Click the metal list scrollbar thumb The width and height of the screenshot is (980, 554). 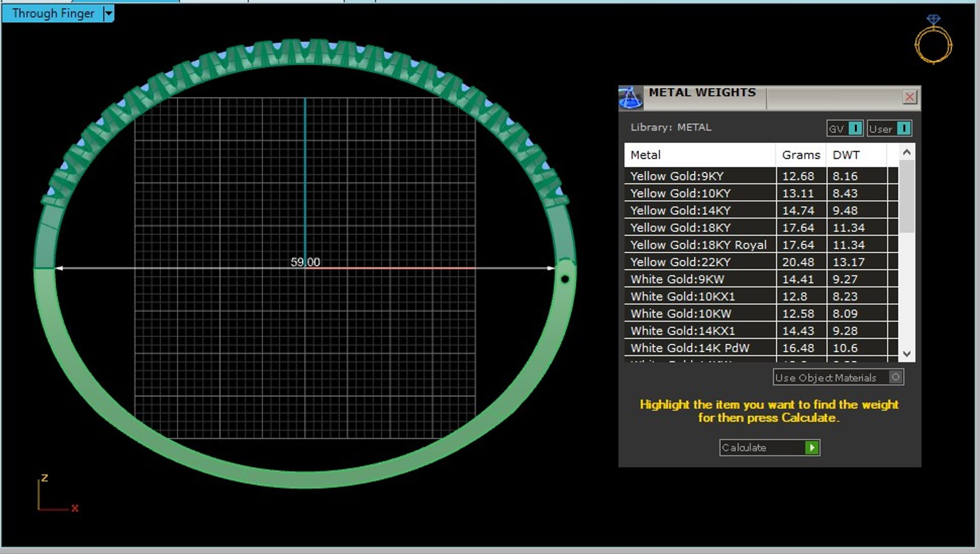[x=907, y=196]
